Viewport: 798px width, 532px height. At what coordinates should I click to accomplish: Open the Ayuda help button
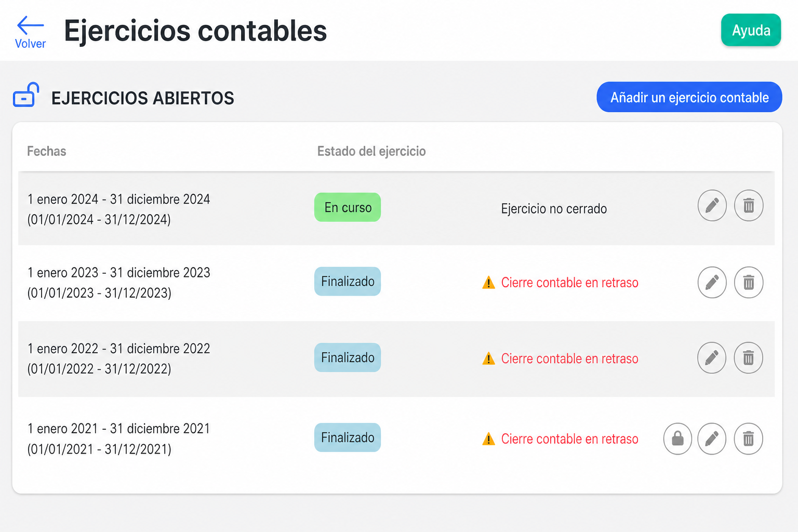tap(751, 30)
